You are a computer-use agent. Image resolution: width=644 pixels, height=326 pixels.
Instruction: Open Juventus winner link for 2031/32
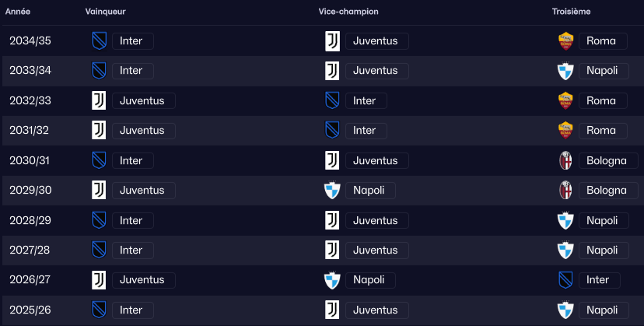143,131
